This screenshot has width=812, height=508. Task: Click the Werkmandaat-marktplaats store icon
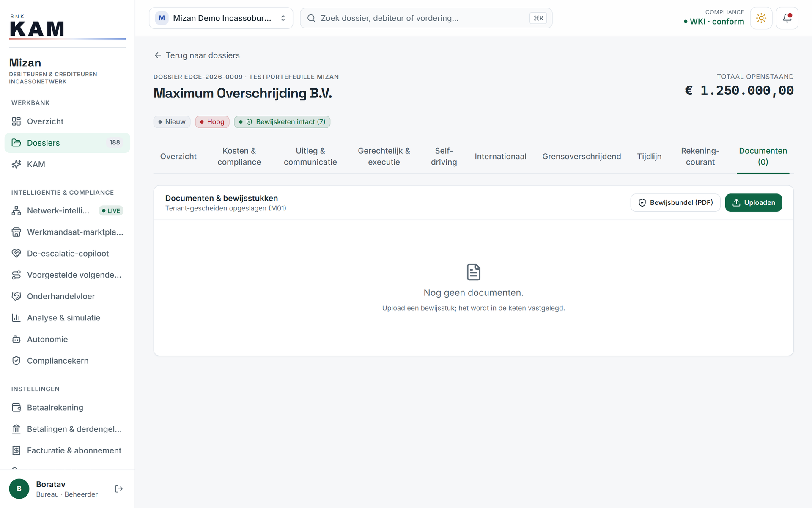click(x=16, y=232)
